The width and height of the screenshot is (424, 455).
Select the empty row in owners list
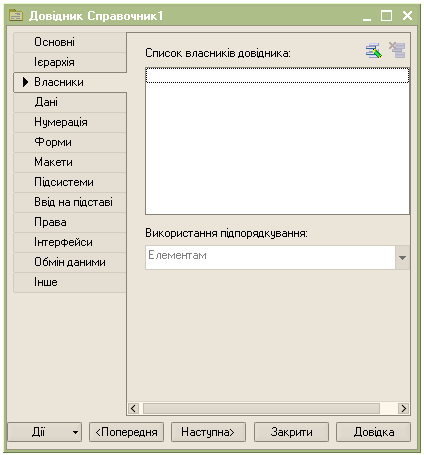[x=277, y=75]
